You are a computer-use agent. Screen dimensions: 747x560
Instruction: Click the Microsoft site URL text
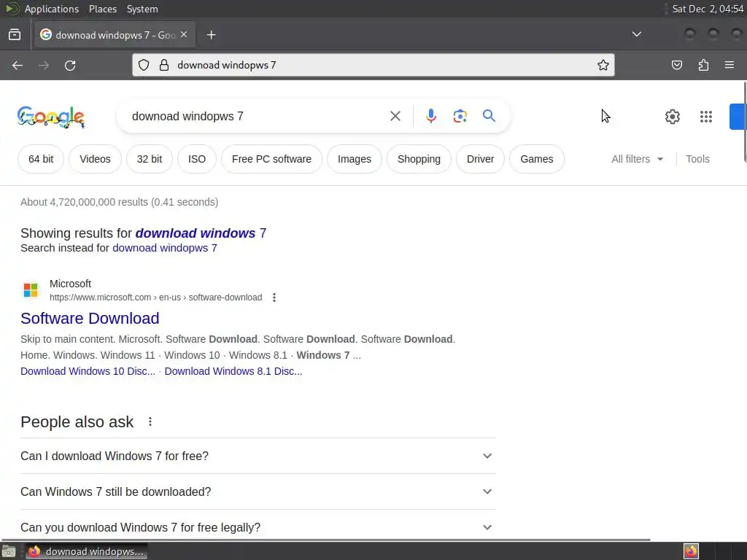[x=156, y=297]
